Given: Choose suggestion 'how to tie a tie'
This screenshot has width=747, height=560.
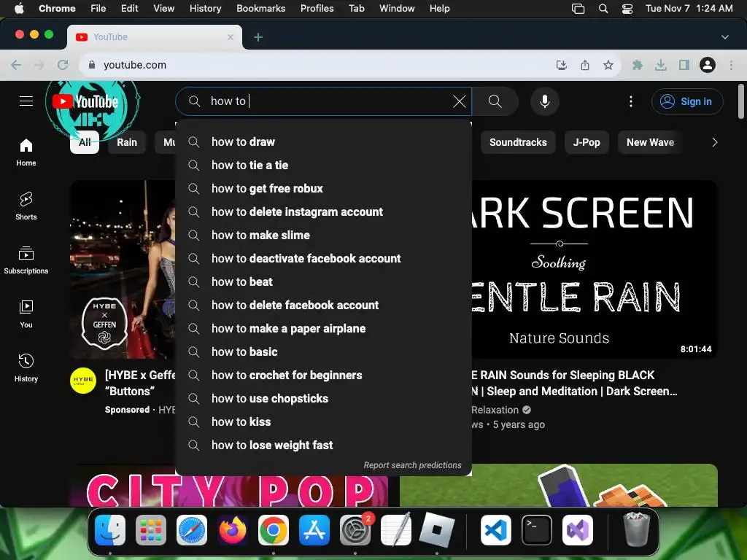Looking at the screenshot, I should pyautogui.click(x=323, y=166).
